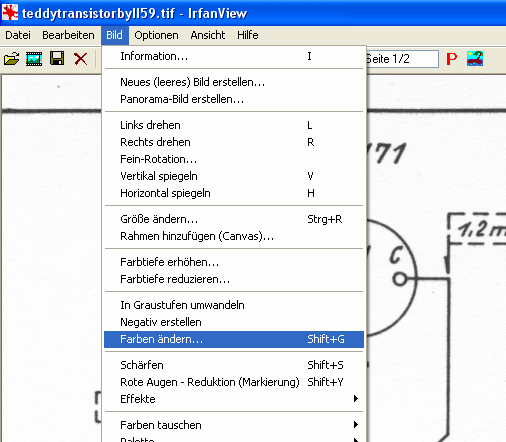The height and width of the screenshot is (442, 506).
Task: Click the IrfanView title bar app icon
Action: click(x=10, y=13)
